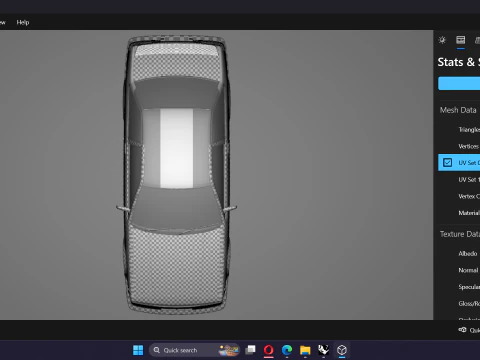Open the Rhino app icon on taskbar

click(x=323, y=350)
